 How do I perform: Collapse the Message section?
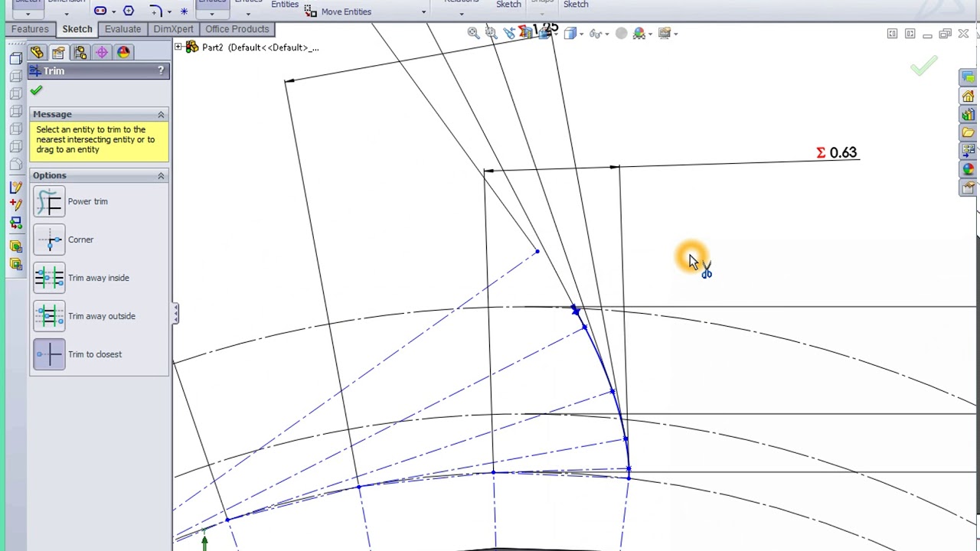coord(161,114)
